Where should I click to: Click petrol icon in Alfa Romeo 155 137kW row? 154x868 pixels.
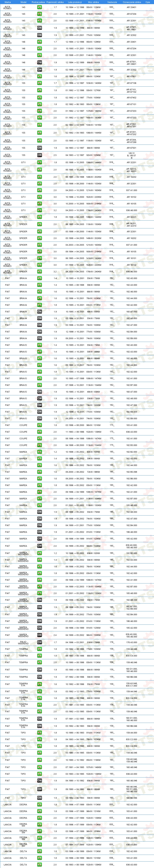point(40,111)
